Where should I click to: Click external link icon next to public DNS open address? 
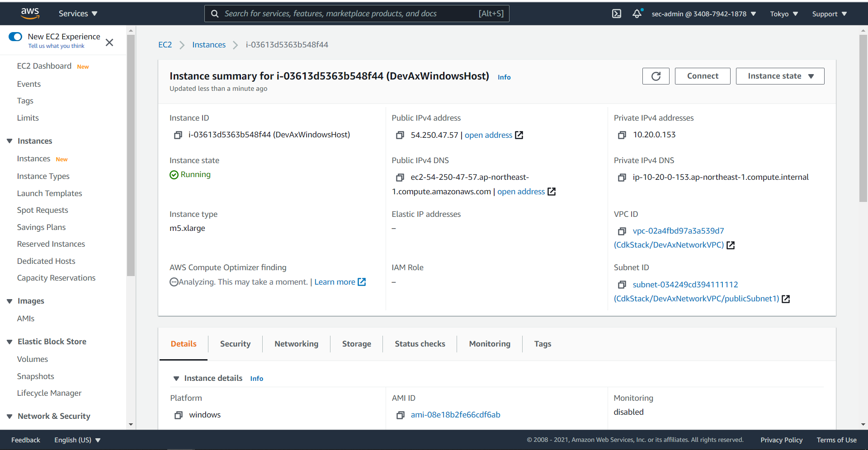click(x=552, y=192)
